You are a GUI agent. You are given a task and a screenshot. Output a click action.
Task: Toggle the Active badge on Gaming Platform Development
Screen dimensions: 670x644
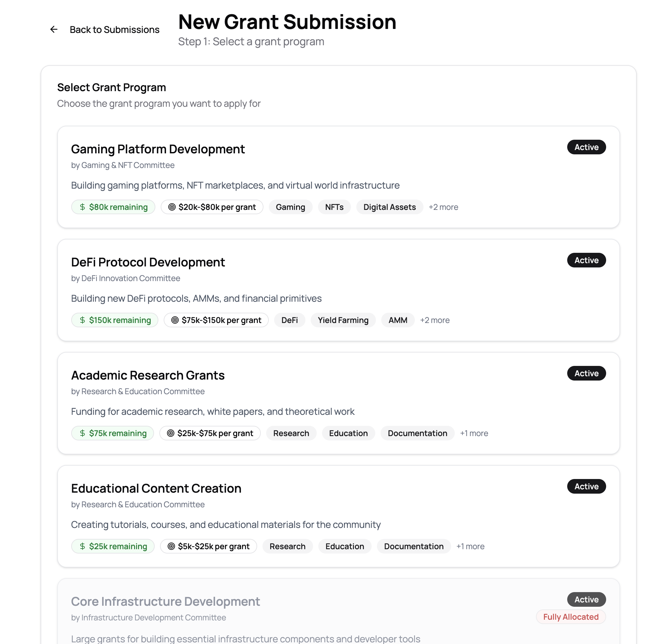point(586,147)
